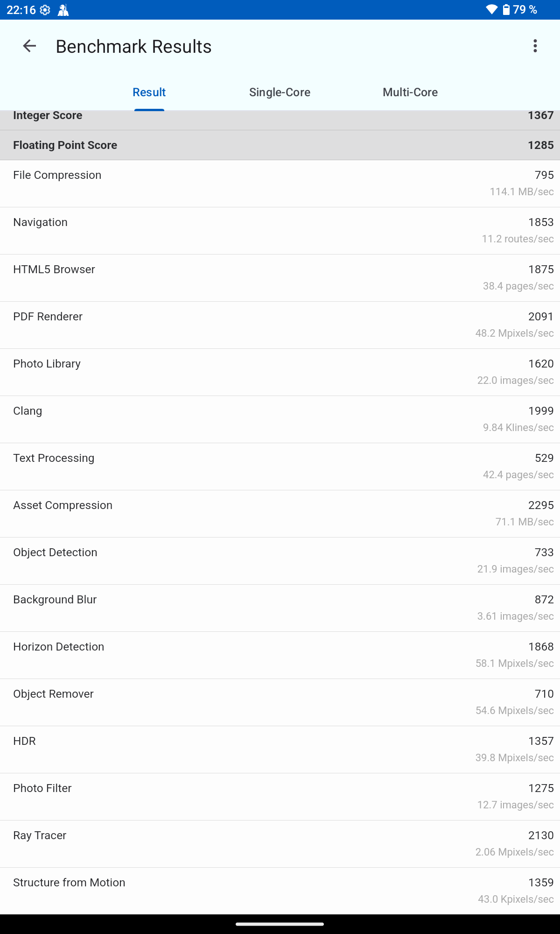Image resolution: width=560 pixels, height=934 pixels.
Task: Switch to the Single-Core tab
Action: coord(280,92)
